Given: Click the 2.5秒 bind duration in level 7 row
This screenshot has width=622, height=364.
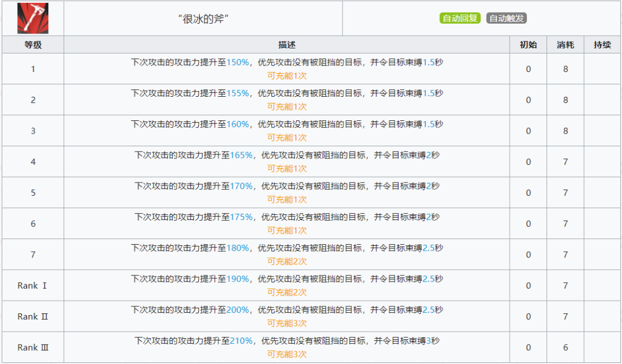Looking at the screenshot, I should [433, 248].
